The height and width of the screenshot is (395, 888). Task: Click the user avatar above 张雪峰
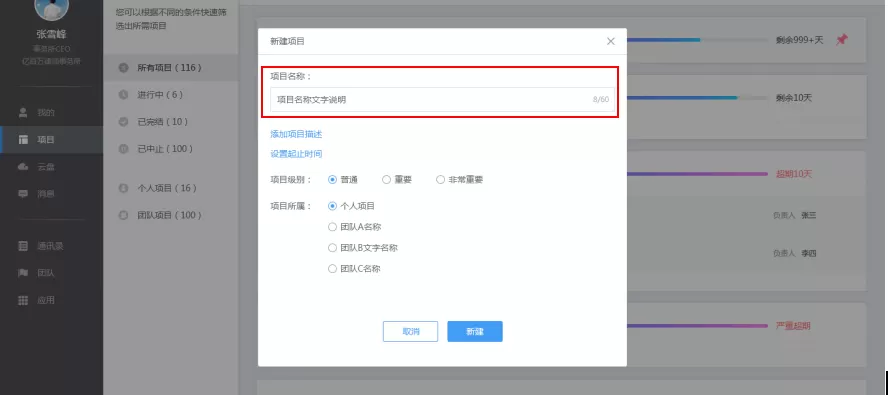click(52, 6)
